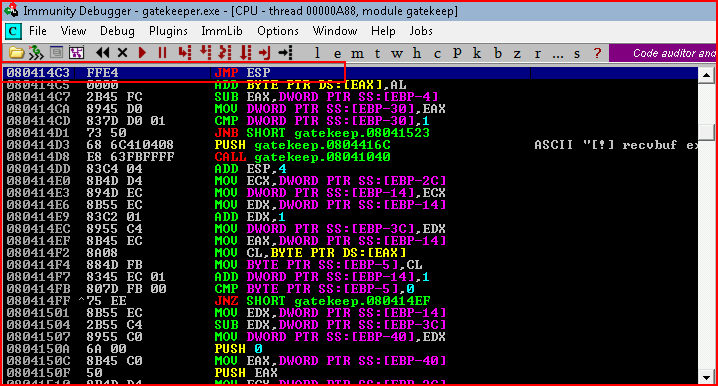Open the Options menu
This screenshot has width=718, height=386.
point(278,31)
